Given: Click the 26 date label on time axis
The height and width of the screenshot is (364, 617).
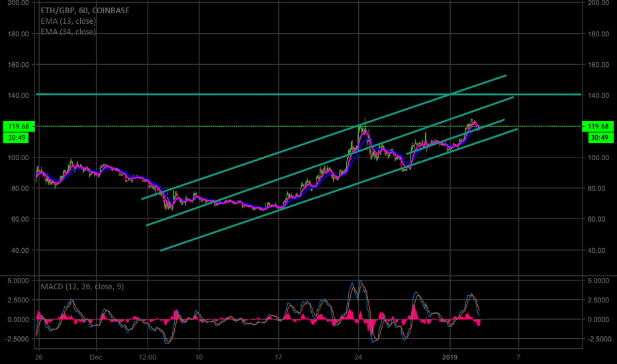Looking at the screenshot, I should [38, 357].
